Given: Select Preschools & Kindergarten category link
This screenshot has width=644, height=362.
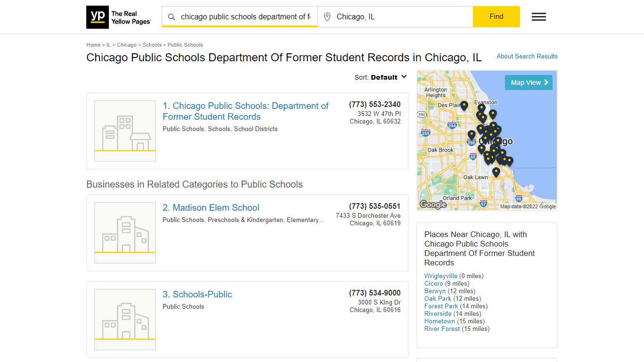Looking at the screenshot, I should point(246,220).
